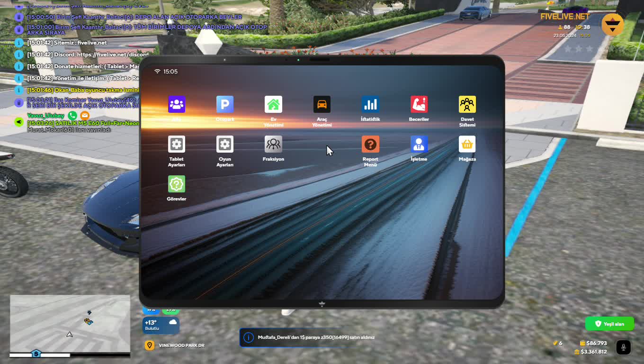Open the Otopark parking app
The width and height of the screenshot is (644, 364).
224,105
